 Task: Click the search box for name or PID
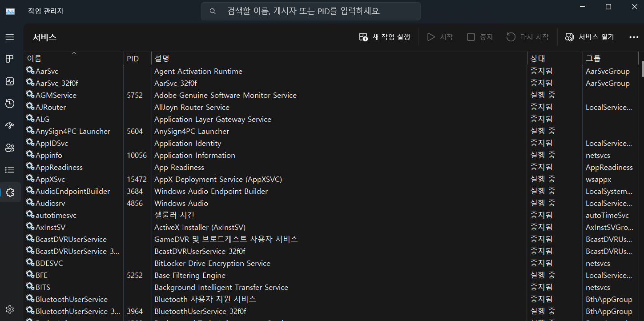[x=311, y=11]
